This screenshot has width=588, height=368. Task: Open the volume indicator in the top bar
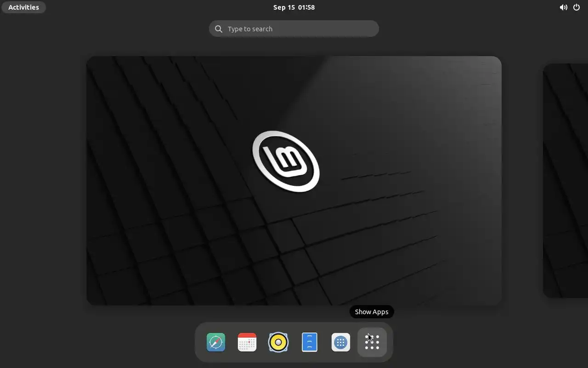click(563, 7)
